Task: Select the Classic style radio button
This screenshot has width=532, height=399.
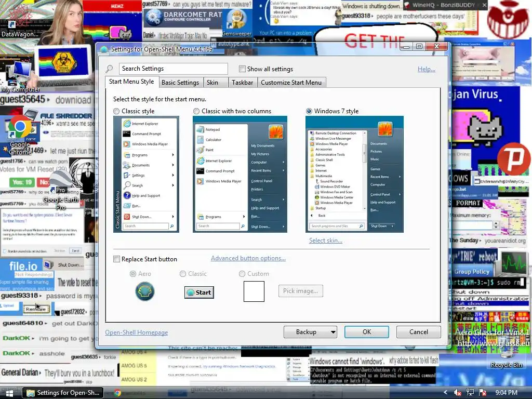Action: click(116, 111)
